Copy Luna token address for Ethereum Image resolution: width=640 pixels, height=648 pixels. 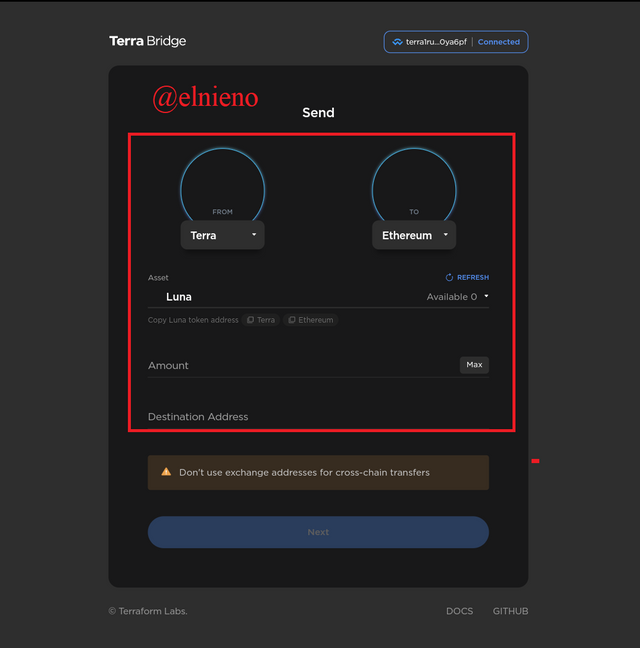click(x=311, y=320)
